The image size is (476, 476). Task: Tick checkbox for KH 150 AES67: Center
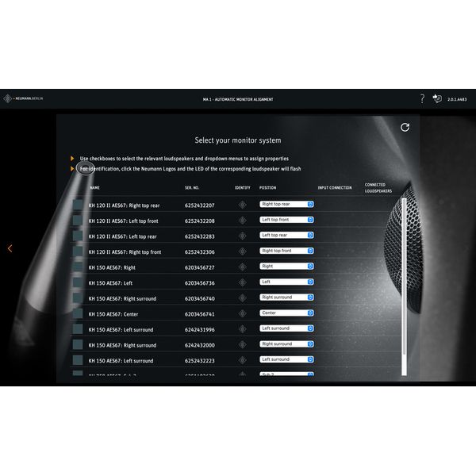(78, 313)
